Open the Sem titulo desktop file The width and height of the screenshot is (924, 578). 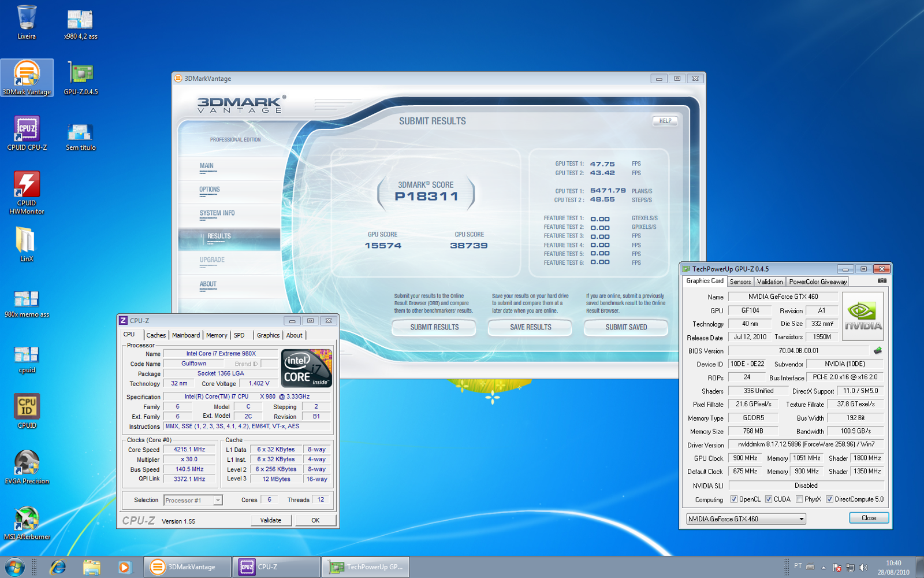click(x=80, y=136)
